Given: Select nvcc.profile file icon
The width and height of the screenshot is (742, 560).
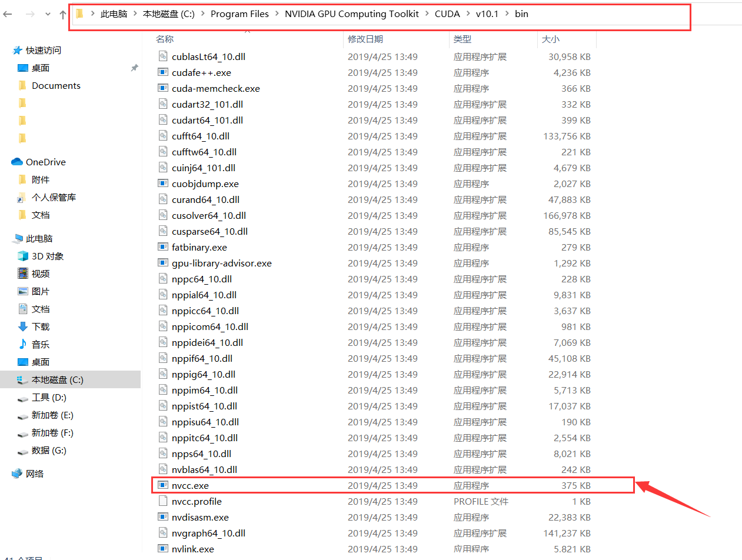Looking at the screenshot, I should click(x=163, y=501).
